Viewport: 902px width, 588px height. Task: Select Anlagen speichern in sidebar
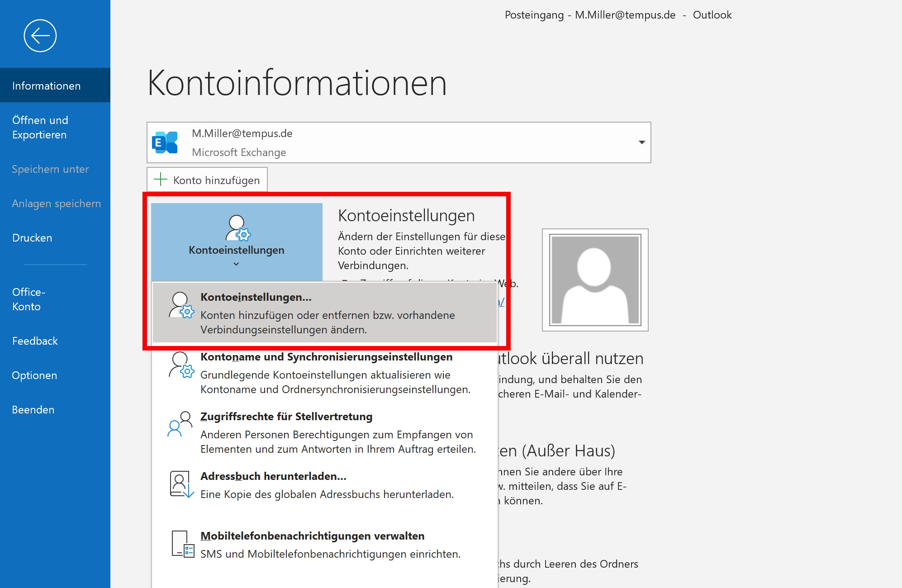pyautogui.click(x=55, y=203)
